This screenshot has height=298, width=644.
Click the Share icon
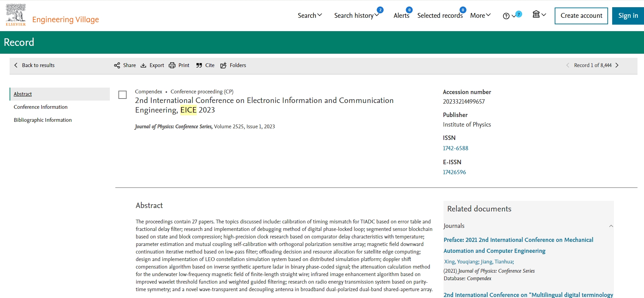(117, 65)
